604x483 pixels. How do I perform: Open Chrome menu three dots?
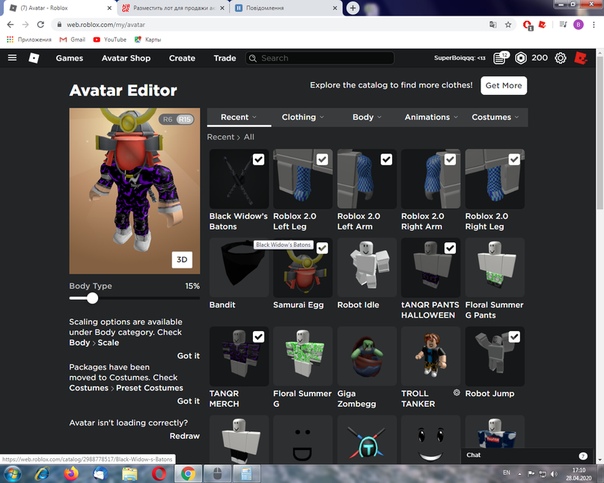(x=594, y=25)
